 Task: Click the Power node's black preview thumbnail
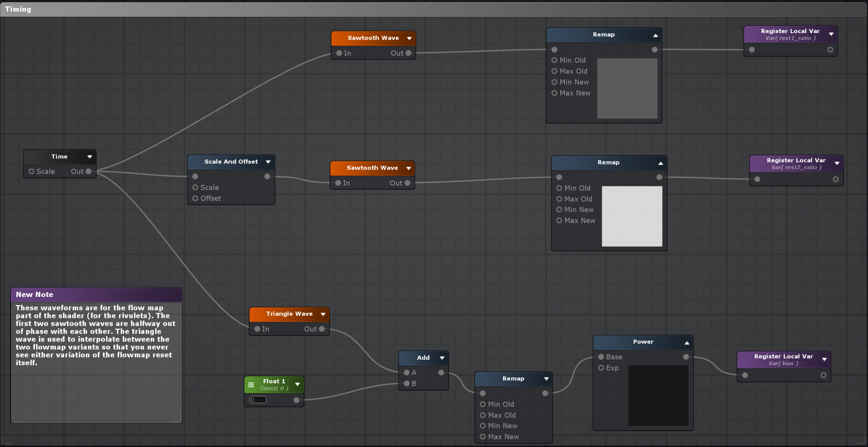pyautogui.click(x=658, y=396)
